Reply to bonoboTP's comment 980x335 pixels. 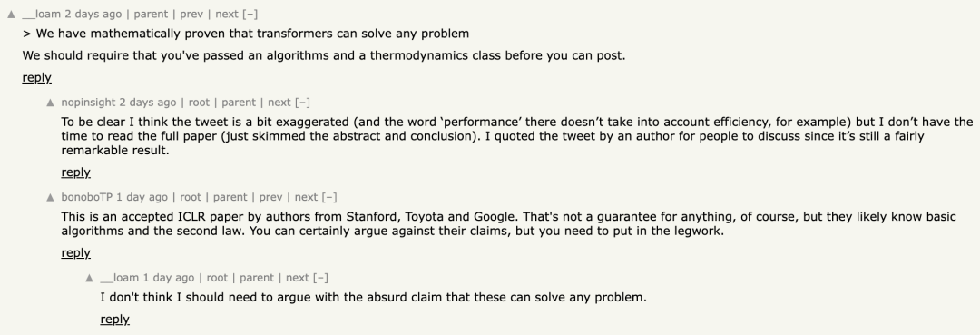coord(75,252)
